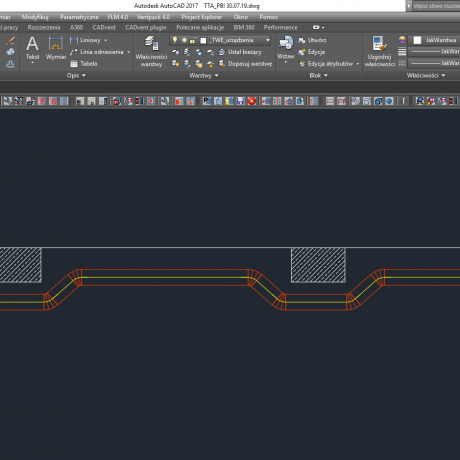This screenshot has height=460, width=460.
Task: Toggle the layer freeze sun icon
Action: pos(184,40)
